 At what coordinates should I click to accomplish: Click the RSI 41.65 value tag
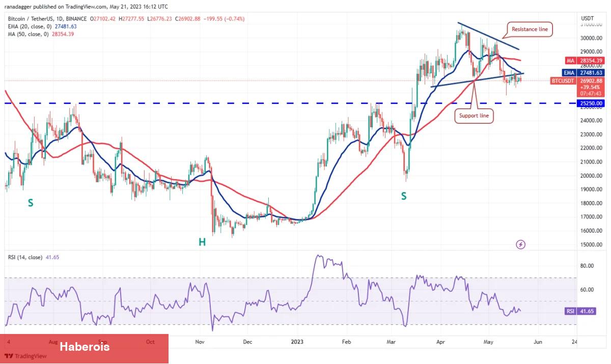579,311
